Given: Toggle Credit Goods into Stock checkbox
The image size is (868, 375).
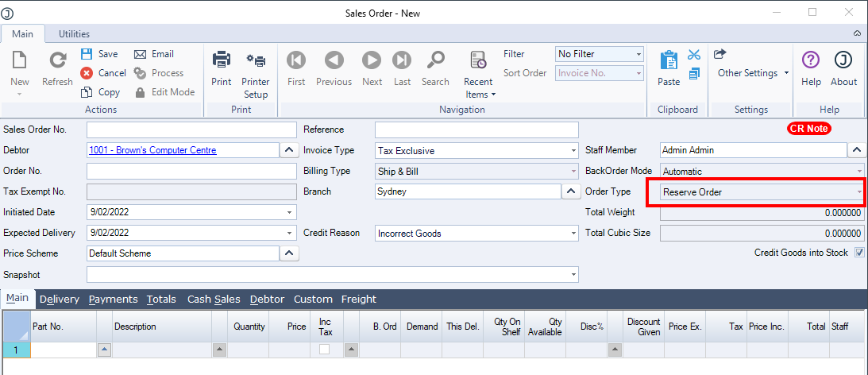Looking at the screenshot, I should [x=858, y=253].
